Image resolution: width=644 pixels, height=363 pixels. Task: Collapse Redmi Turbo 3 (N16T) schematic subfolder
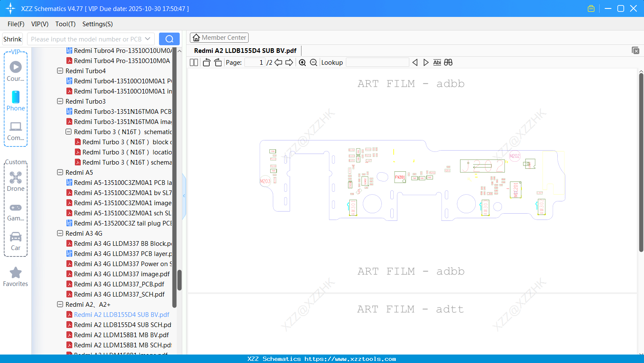(69, 132)
